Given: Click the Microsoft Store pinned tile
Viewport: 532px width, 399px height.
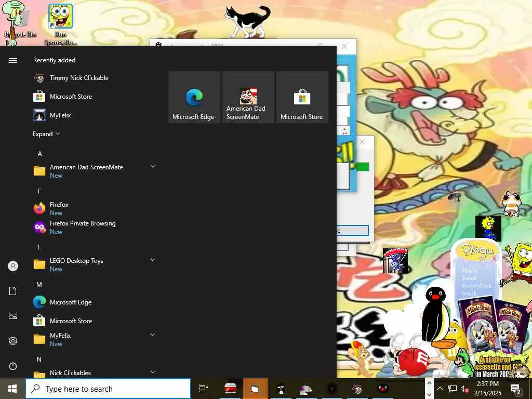Looking at the screenshot, I should (302, 97).
